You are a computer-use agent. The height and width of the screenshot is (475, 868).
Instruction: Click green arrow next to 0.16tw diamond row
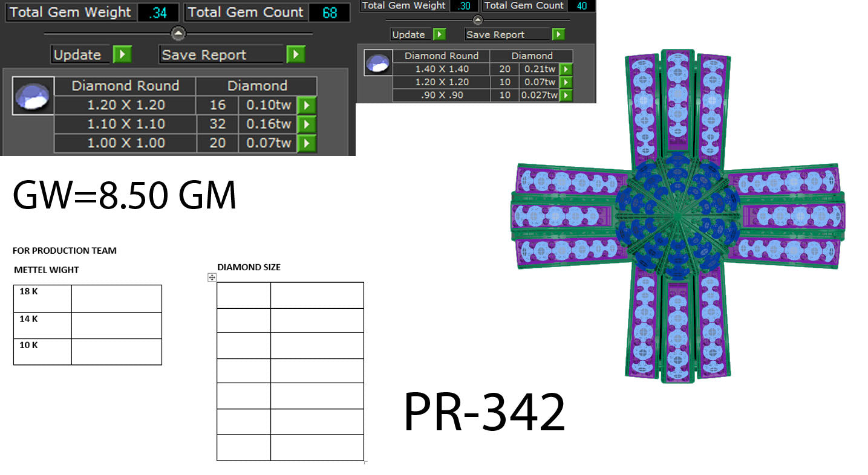point(306,124)
